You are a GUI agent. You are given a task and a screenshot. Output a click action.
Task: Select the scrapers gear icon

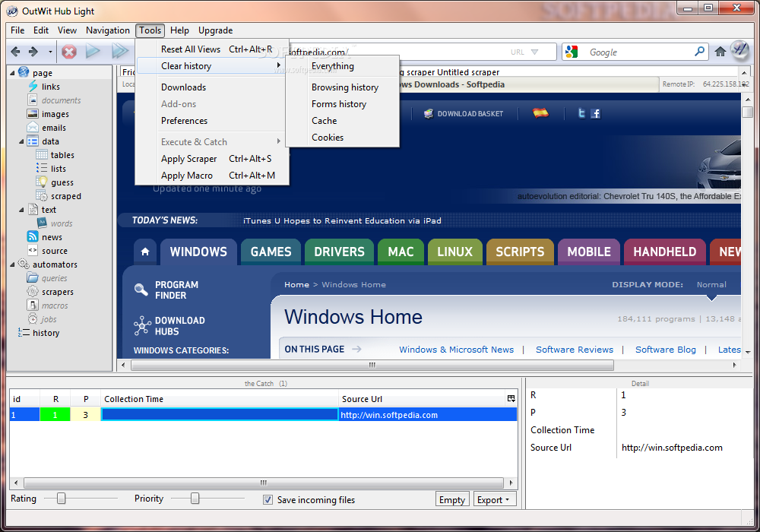tap(33, 291)
